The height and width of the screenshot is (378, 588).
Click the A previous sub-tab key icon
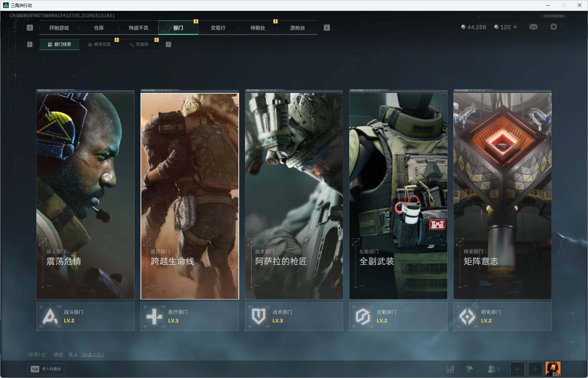(30, 44)
